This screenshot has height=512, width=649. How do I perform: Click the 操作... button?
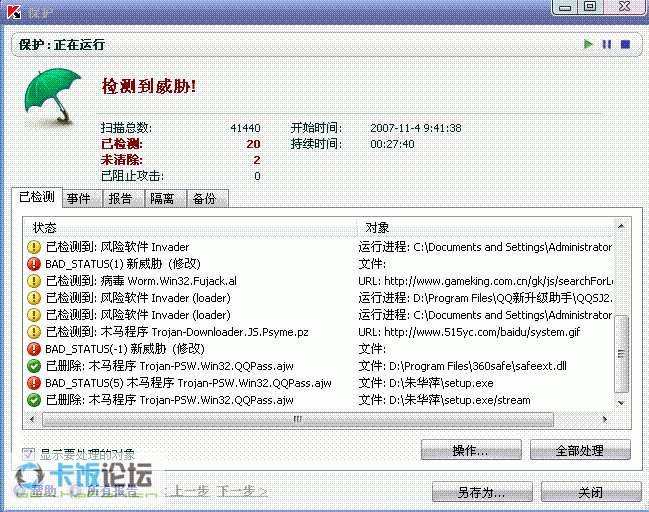tap(471, 450)
